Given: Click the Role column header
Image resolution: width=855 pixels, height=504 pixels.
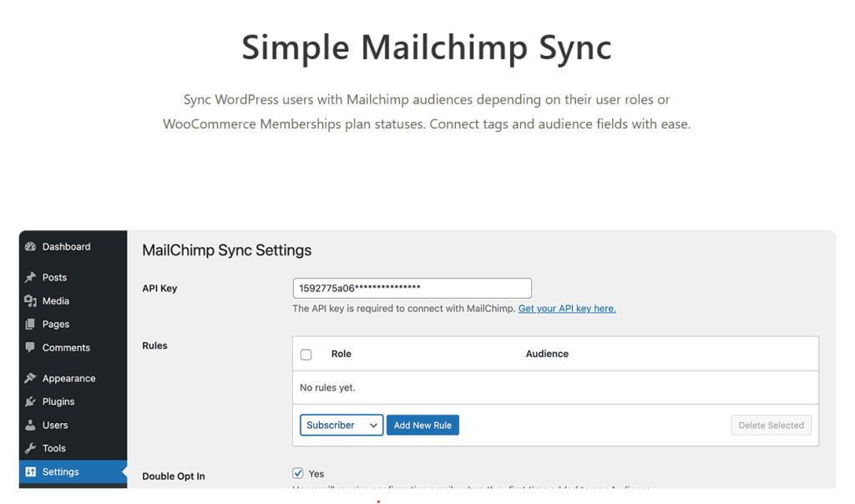Looking at the screenshot, I should [341, 355].
